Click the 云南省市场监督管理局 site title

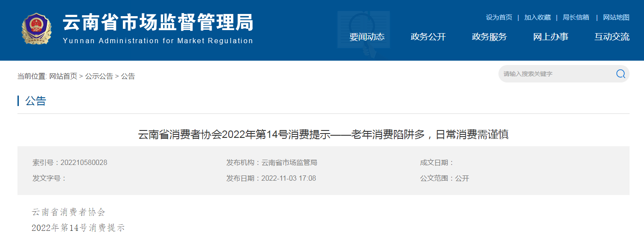tap(158, 23)
